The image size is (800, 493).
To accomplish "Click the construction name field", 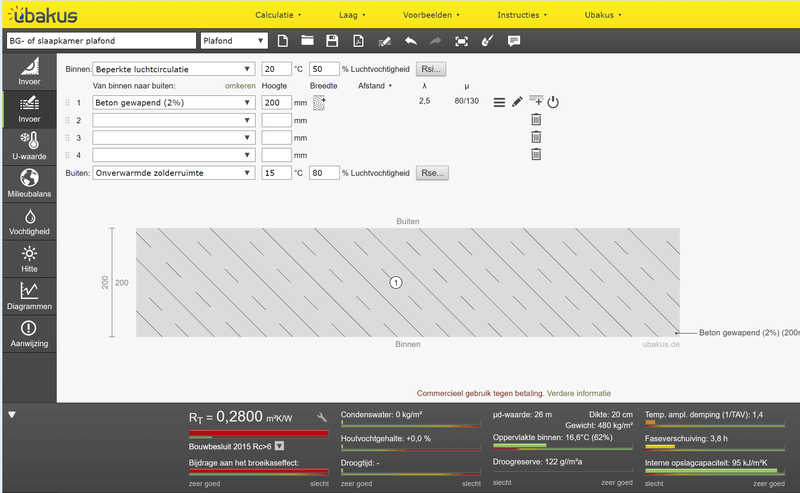I will point(101,41).
